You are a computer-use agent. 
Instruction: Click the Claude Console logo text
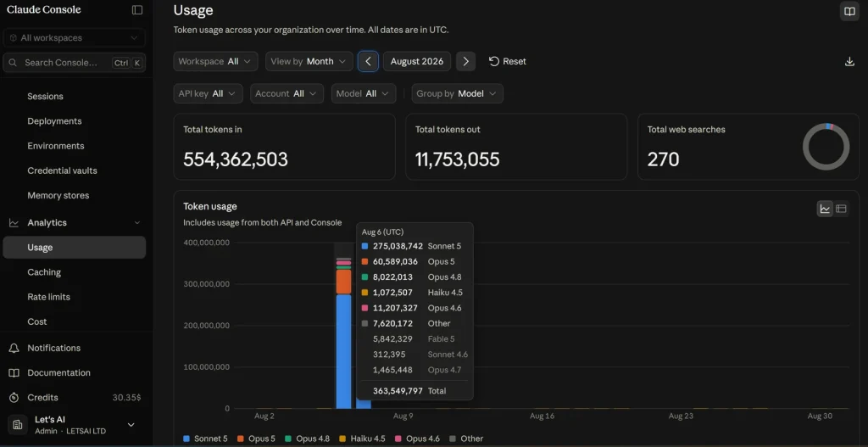[44, 10]
